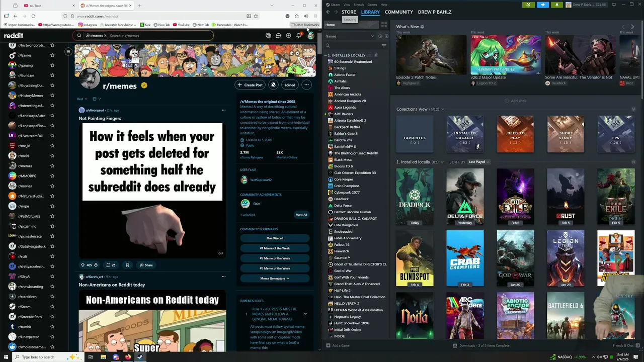Favorite r/Games with star
This screenshot has height=362, width=644.
pos(52,55)
